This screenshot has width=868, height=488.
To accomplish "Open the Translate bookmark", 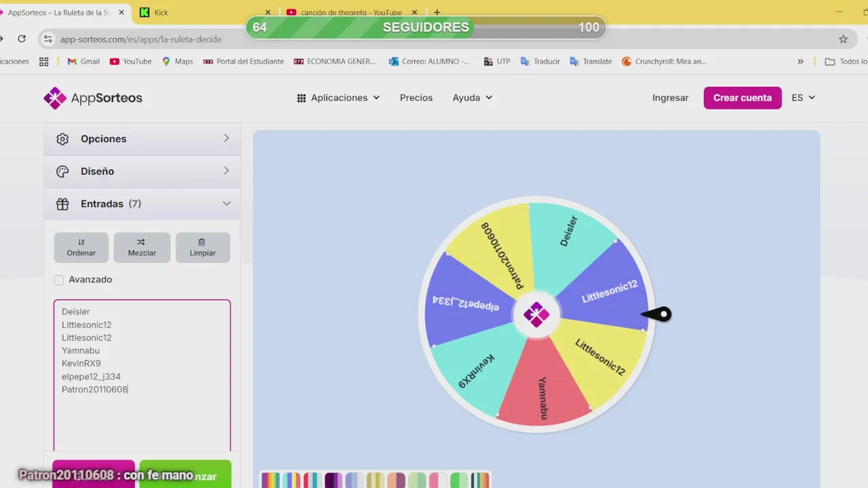I will 591,61.
